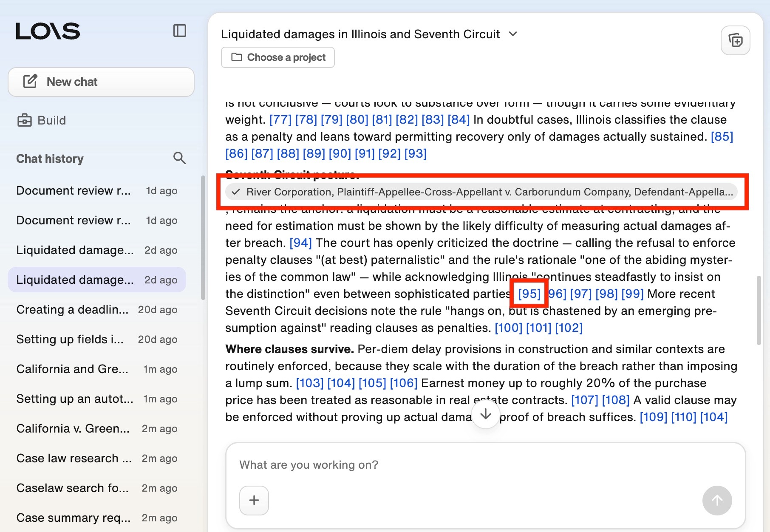
Task: Open Setting up fields chat
Action: point(97,340)
